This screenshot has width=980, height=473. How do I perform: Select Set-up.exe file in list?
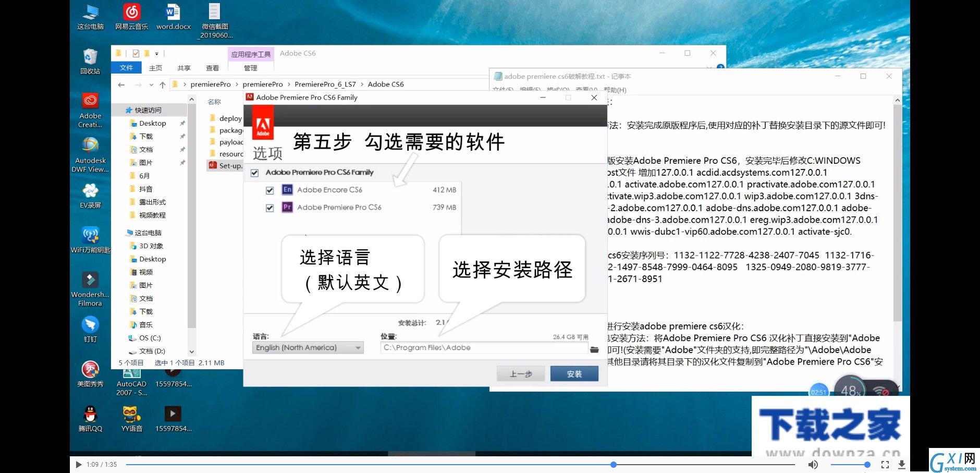click(x=225, y=166)
